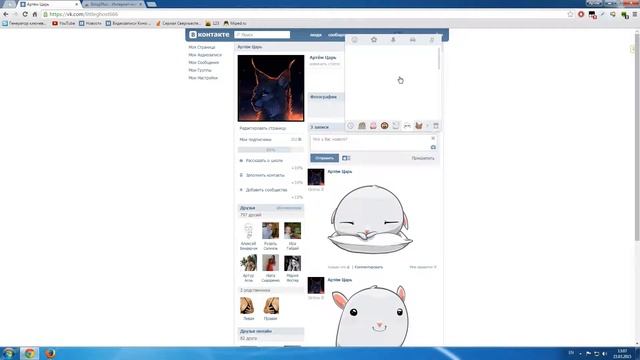Open the YouTube bookmark

click(64, 23)
